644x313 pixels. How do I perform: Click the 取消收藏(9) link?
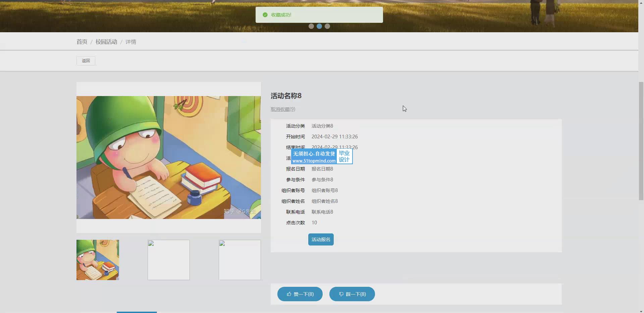coord(283,109)
